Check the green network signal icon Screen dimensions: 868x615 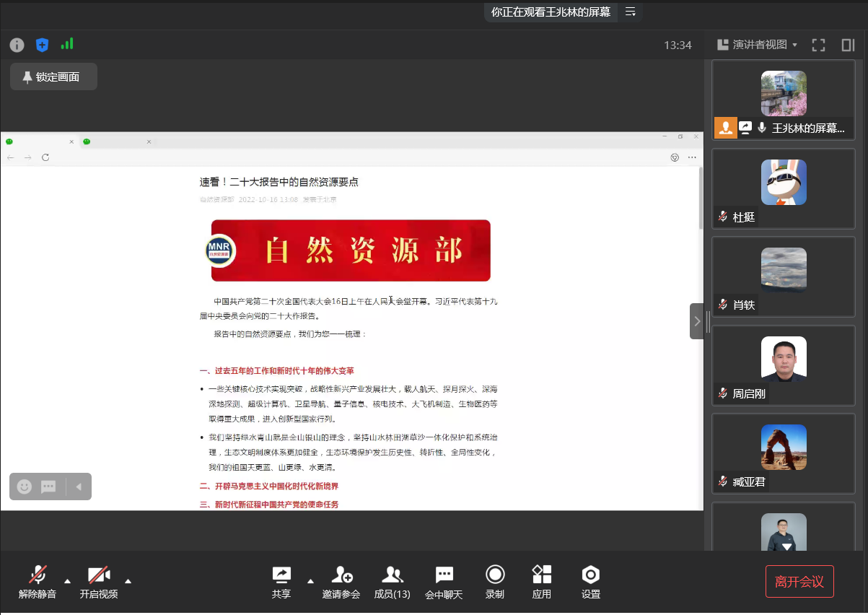[x=67, y=44]
